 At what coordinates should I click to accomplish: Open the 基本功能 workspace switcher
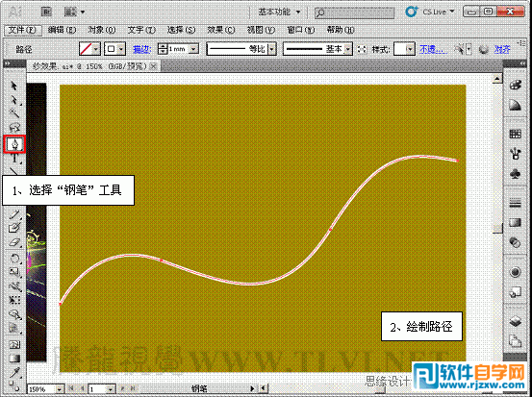[x=280, y=12]
